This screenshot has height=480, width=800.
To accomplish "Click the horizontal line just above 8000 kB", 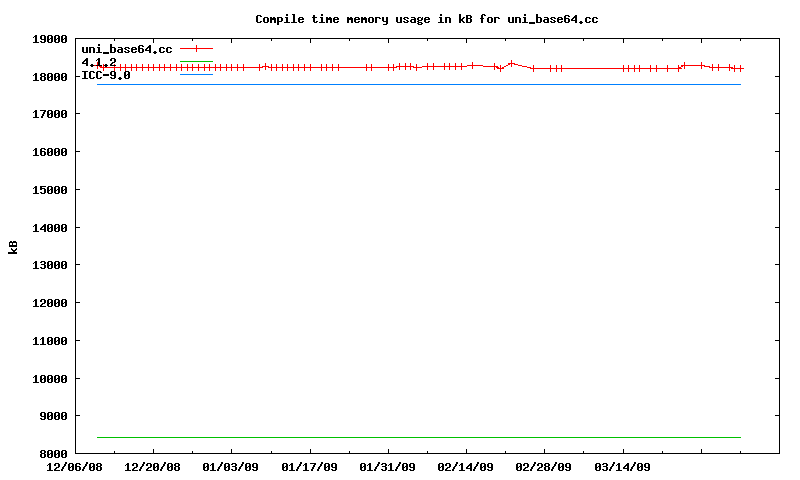I will click(420, 437).
